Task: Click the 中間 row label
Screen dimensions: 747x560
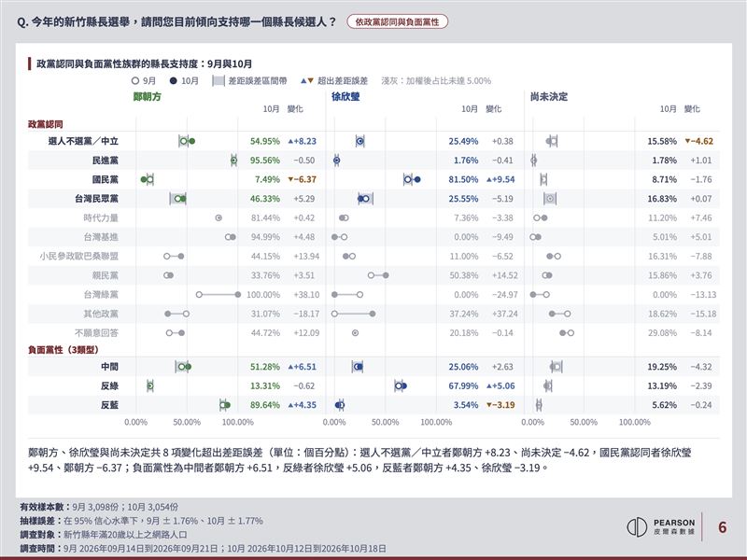Action: click(x=109, y=367)
